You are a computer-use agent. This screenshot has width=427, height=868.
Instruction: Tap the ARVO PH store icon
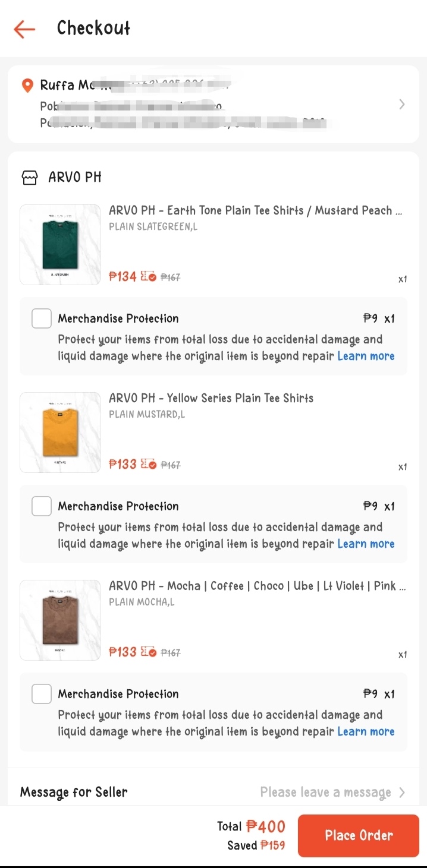pyautogui.click(x=29, y=177)
